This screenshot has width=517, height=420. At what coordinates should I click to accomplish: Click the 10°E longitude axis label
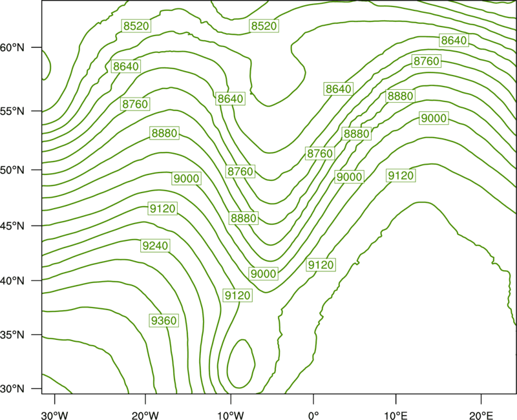click(396, 415)
